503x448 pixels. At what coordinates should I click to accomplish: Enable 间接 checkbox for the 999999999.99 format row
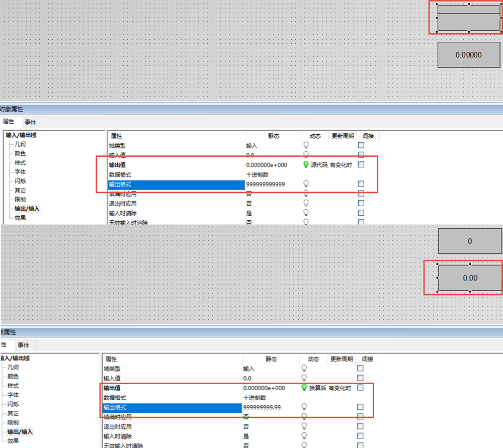point(361,406)
